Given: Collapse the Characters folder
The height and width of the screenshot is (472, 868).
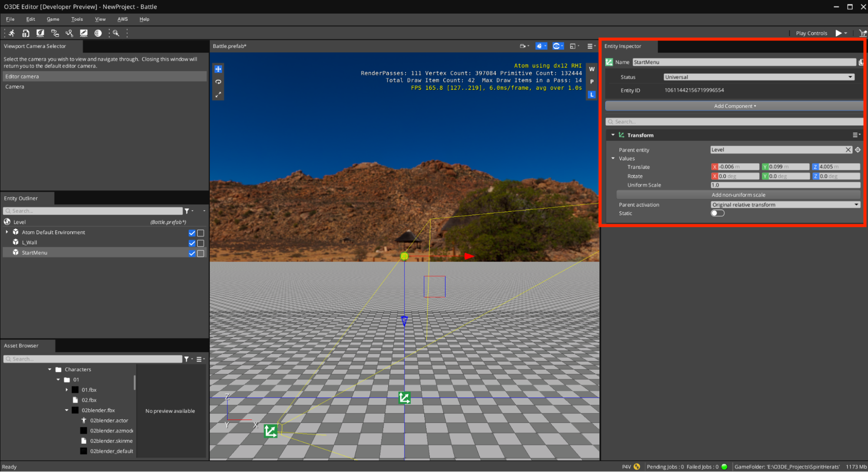Looking at the screenshot, I should [x=50, y=369].
